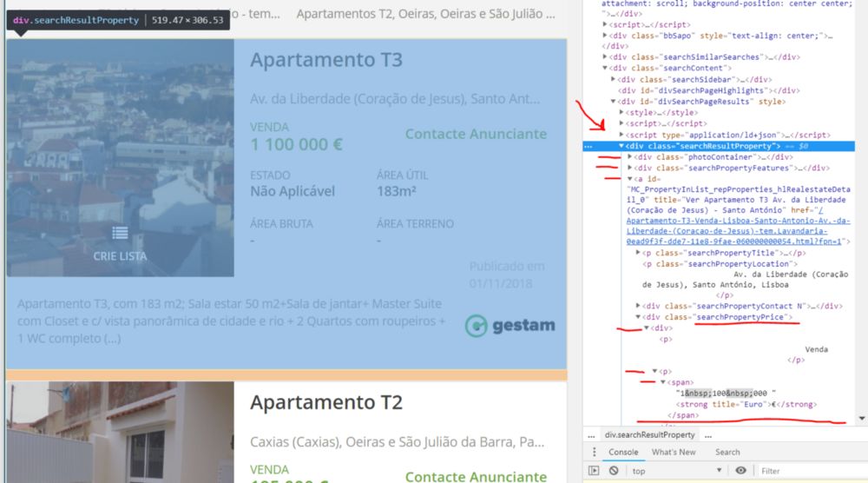Expand the div searchSimilarSearches node

pos(604,57)
